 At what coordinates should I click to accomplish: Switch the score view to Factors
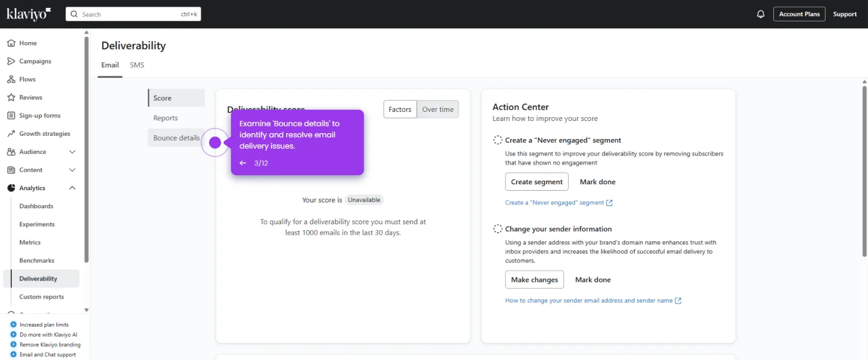click(x=400, y=109)
